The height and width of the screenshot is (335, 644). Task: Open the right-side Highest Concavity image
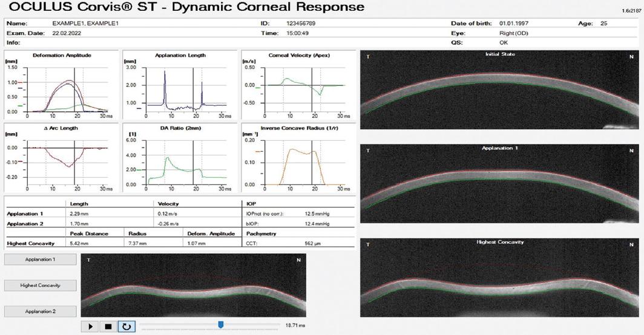click(499, 277)
